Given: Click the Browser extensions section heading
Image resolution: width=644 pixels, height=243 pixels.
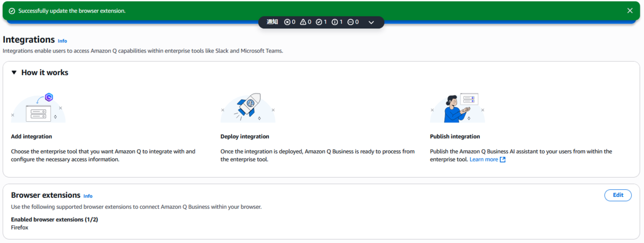Looking at the screenshot, I should [46, 195].
